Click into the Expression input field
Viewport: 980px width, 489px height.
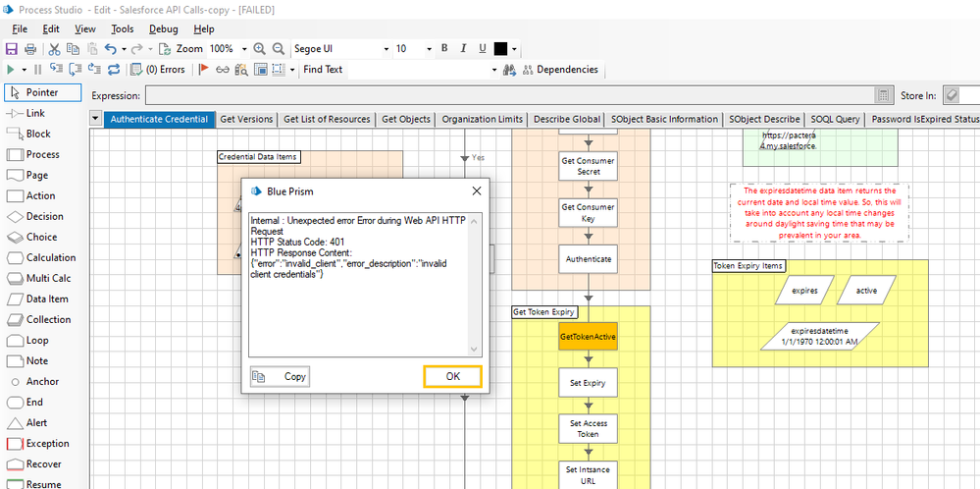click(x=510, y=95)
